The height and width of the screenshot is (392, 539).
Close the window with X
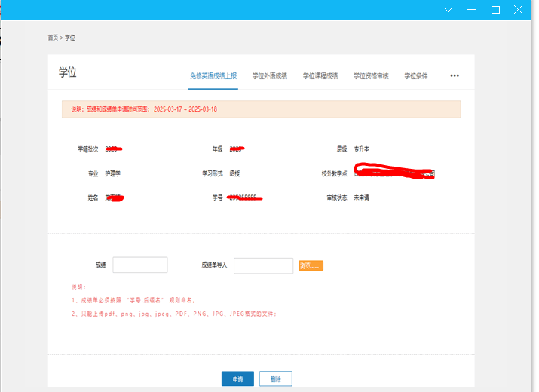[519, 10]
